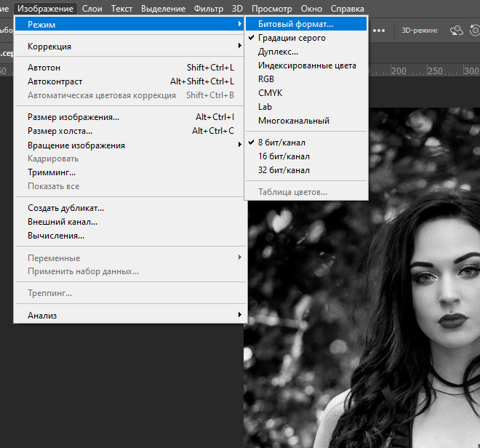Screen dimensions: 480x448
Task: Open the Слои menu
Action: 92,9
